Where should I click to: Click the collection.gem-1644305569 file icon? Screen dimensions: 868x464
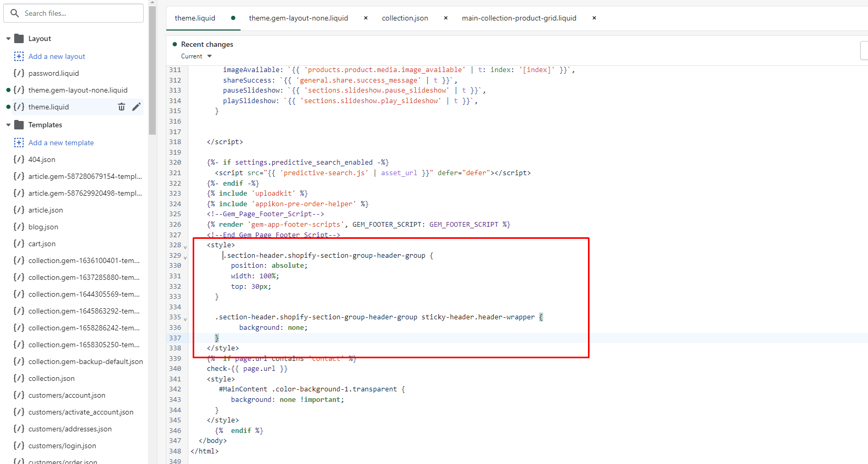point(19,294)
